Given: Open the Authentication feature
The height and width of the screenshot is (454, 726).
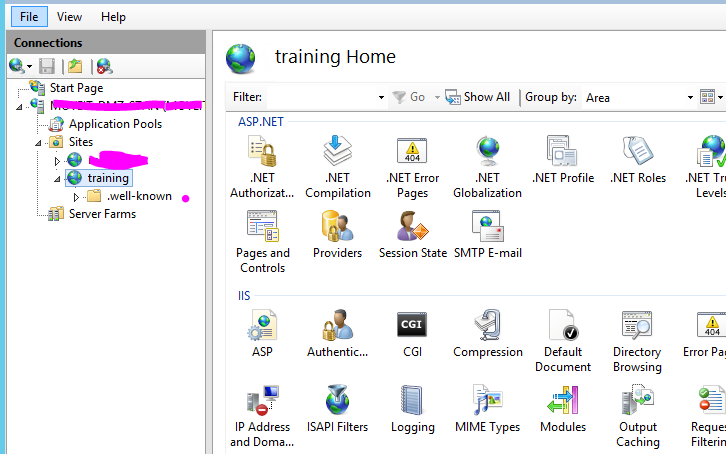Looking at the screenshot, I should pyautogui.click(x=338, y=333).
